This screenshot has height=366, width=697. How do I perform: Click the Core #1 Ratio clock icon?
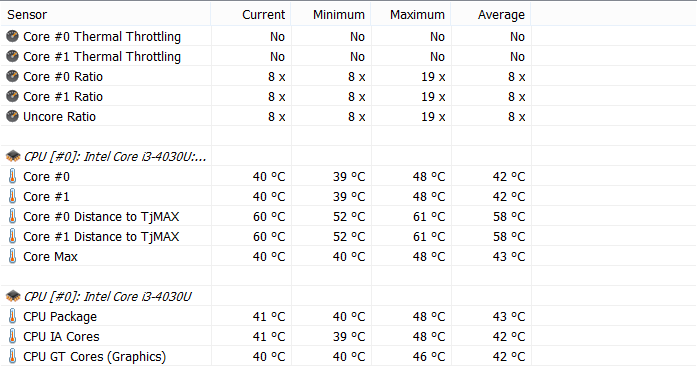pyautogui.click(x=12, y=97)
